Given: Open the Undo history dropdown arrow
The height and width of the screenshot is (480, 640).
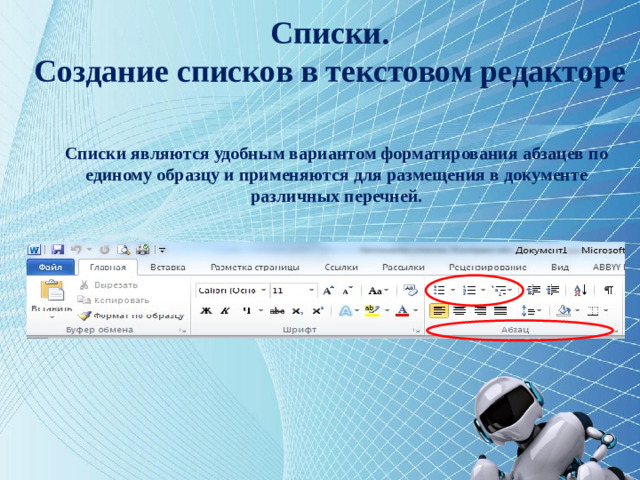Looking at the screenshot, I should click(89, 250).
